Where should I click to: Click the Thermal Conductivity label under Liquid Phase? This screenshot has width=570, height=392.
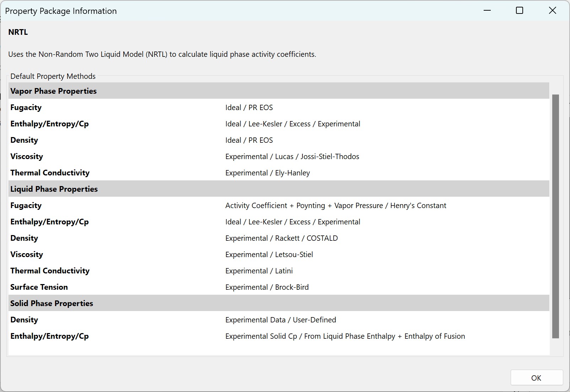point(50,271)
